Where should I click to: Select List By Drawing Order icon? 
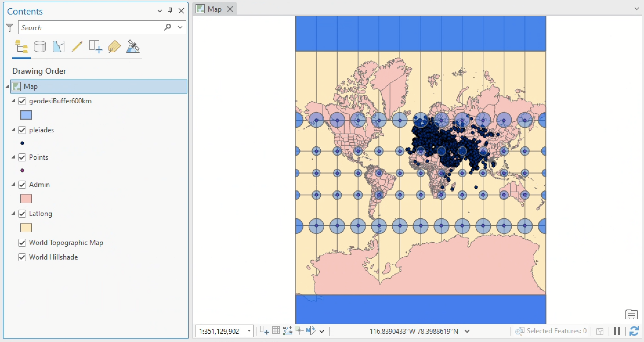21,46
